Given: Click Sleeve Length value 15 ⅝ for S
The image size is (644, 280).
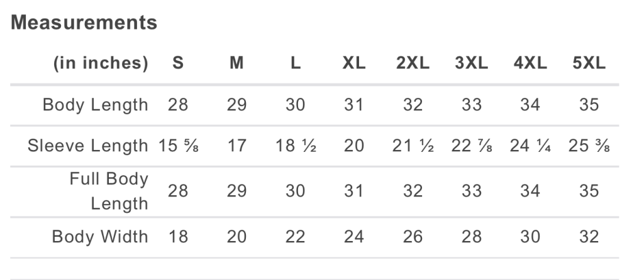Looking at the screenshot, I should pos(178,146).
